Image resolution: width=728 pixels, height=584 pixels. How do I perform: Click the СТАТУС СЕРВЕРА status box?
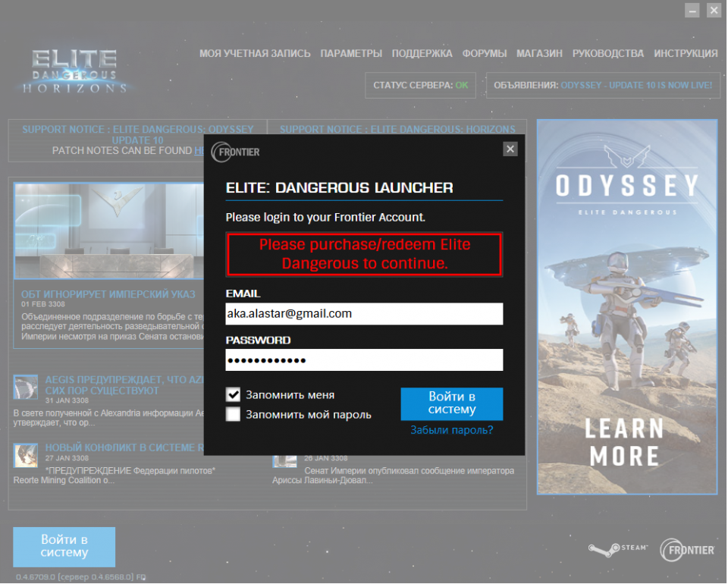point(421,86)
